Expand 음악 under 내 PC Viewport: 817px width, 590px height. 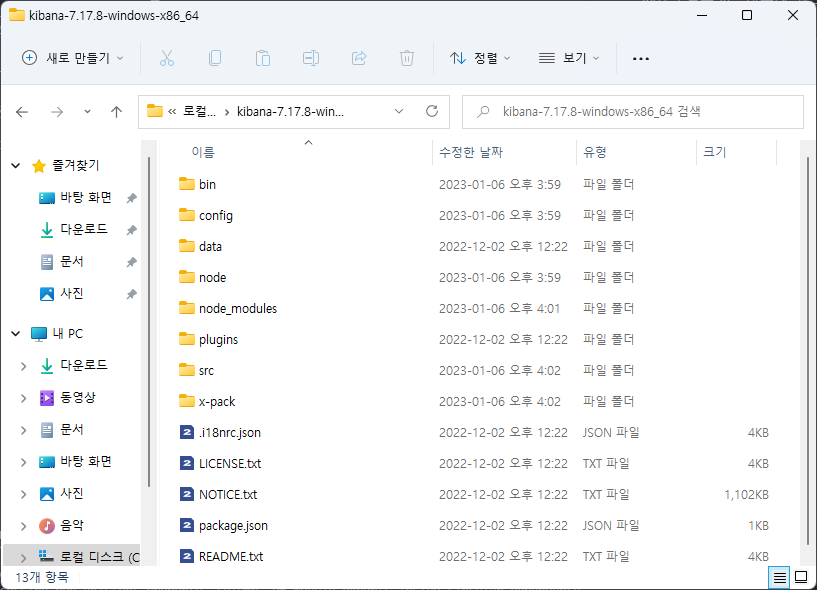(x=23, y=526)
